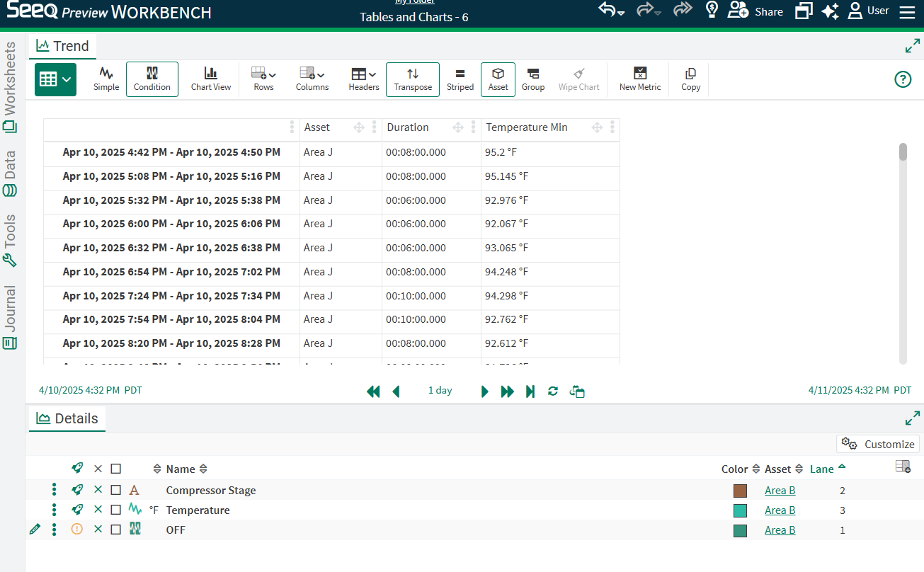Click the Compressor Stage brown color swatch
This screenshot has width=924, height=572.
pyautogui.click(x=740, y=491)
